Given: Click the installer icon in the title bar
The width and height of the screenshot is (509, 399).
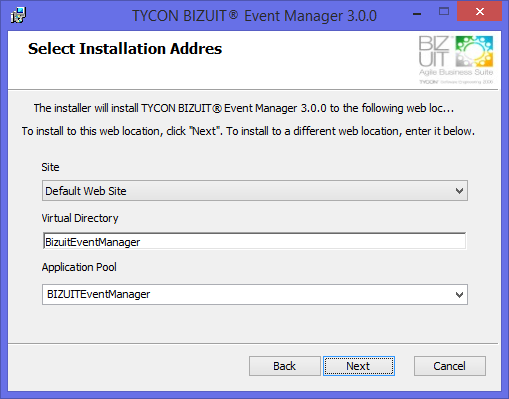Looking at the screenshot, I should pos(18,15).
